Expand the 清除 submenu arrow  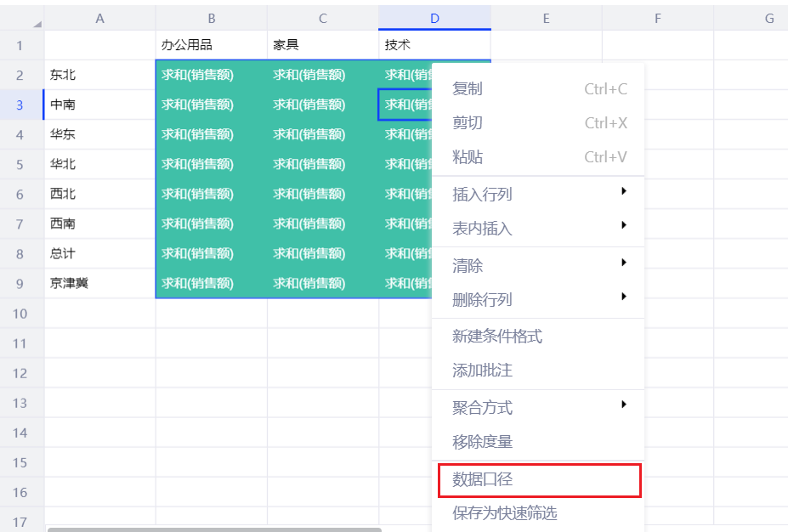pos(623,263)
